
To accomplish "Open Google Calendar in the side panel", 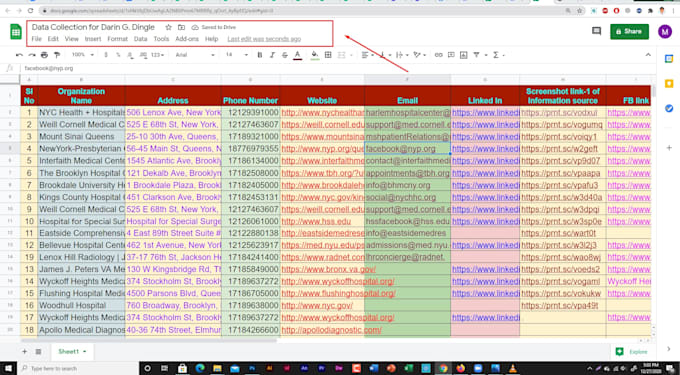I will coord(669,59).
